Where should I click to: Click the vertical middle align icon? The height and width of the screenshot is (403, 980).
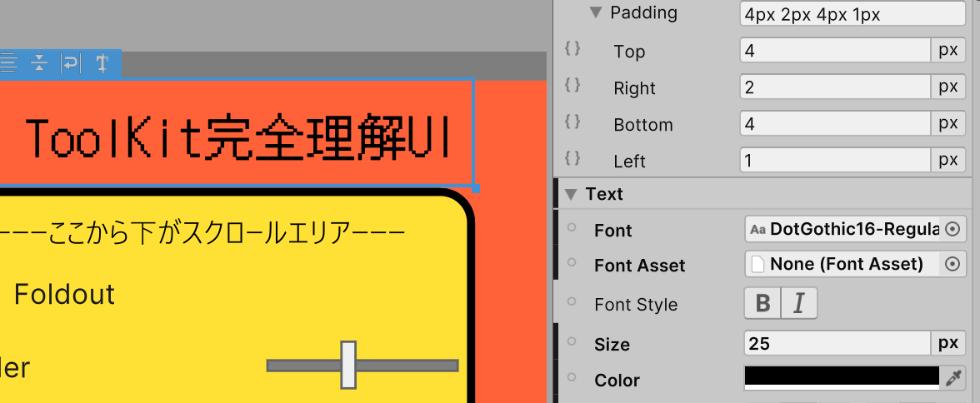(39, 62)
